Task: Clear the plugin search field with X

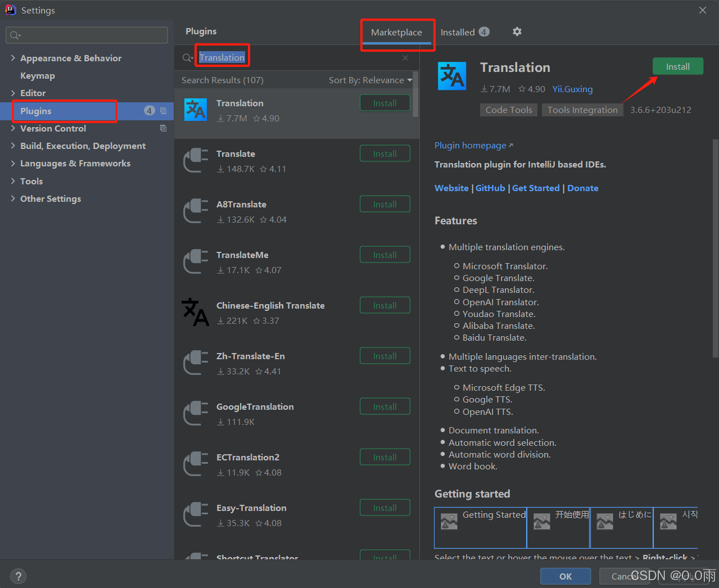Action: (x=405, y=58)
